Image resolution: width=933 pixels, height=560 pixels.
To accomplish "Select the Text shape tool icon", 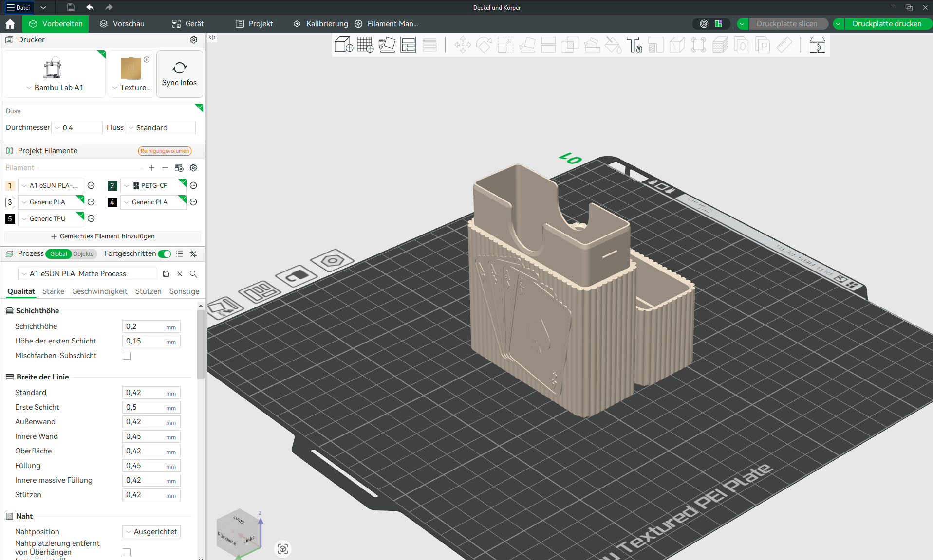I will [634, 45].
